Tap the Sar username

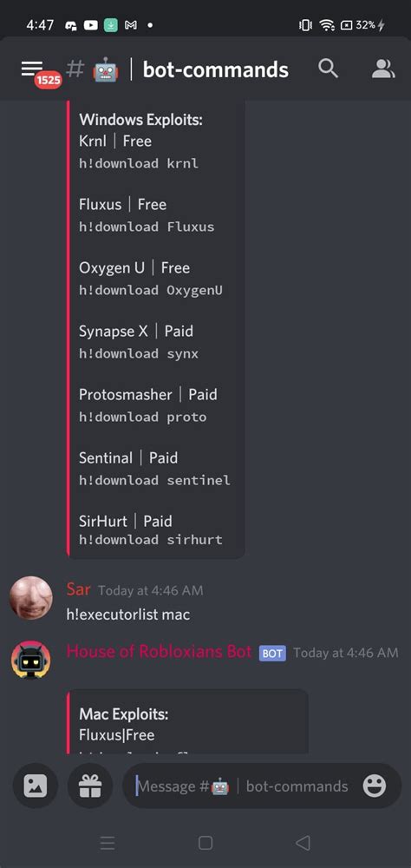[x=78, y=589]
